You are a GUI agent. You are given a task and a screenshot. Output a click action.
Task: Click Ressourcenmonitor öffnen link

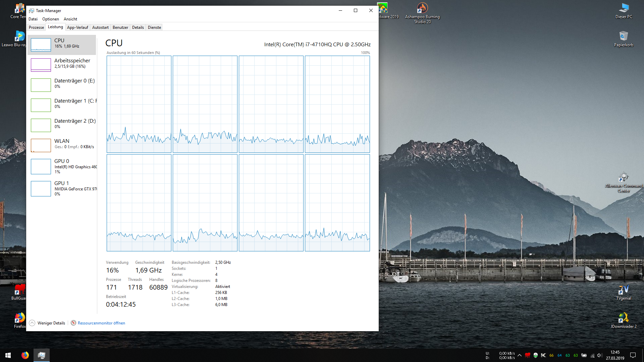(x=101, y=323)
